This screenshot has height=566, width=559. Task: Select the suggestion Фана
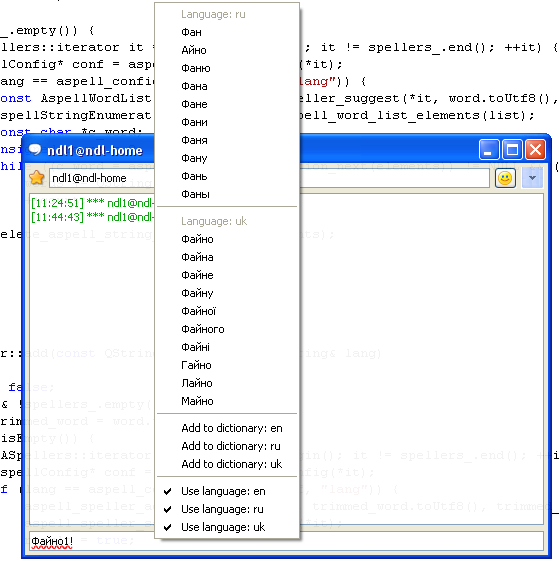pyautogui.click(x=227, y=86)
